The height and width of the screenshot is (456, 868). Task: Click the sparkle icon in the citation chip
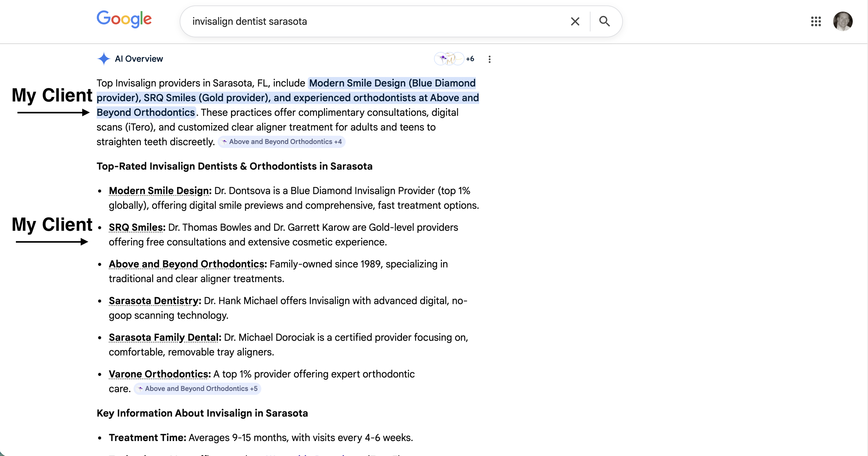[224, 142]
